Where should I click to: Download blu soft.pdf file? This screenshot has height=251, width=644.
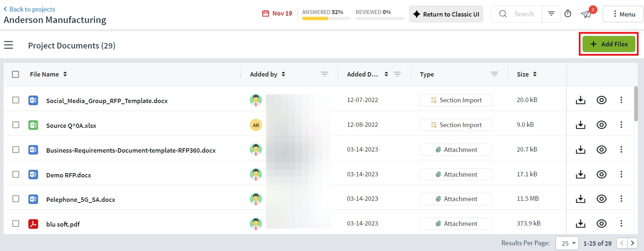coord(581,224)
